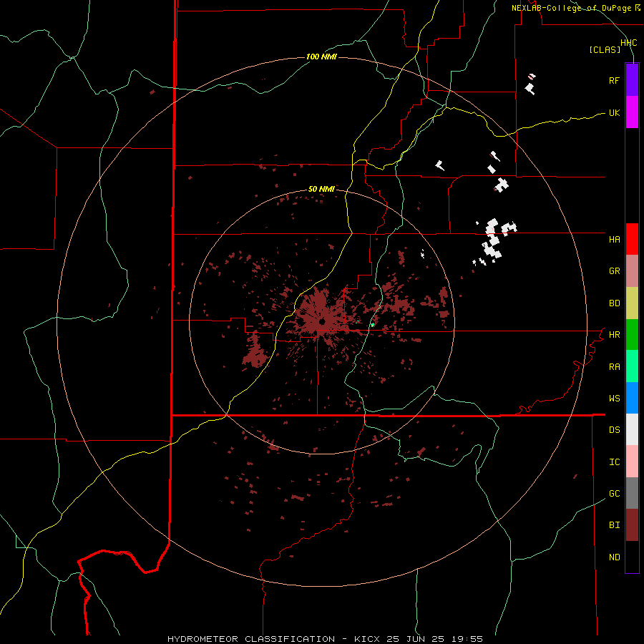Click the mint green RA swatch
The height and width of the screenshot is (644, 644).
pos(632,366)
